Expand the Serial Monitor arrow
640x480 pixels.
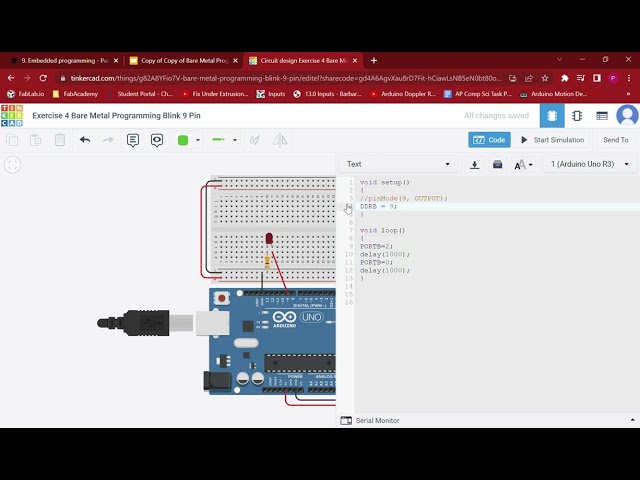[x=632, y=420]
